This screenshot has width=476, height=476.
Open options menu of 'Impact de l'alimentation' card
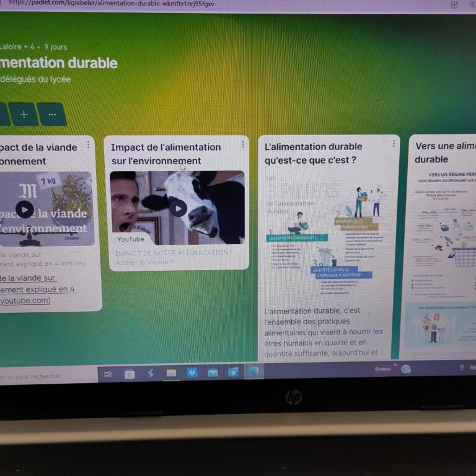point(242,144)
